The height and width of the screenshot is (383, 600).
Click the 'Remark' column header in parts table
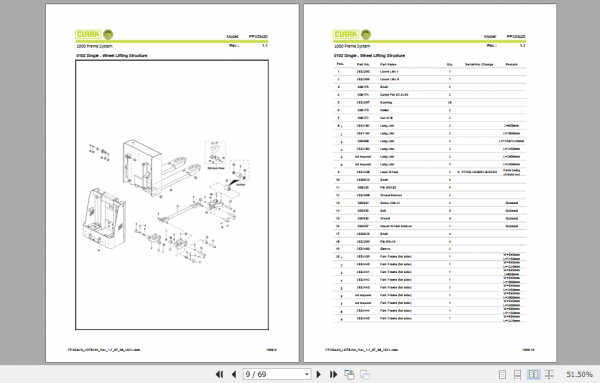[512, 64]
